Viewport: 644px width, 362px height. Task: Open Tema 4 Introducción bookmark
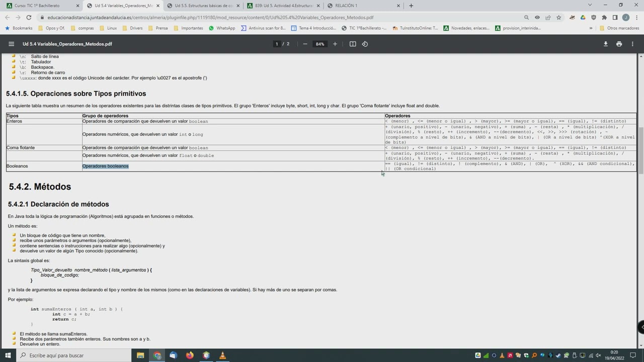click(313, 28)
